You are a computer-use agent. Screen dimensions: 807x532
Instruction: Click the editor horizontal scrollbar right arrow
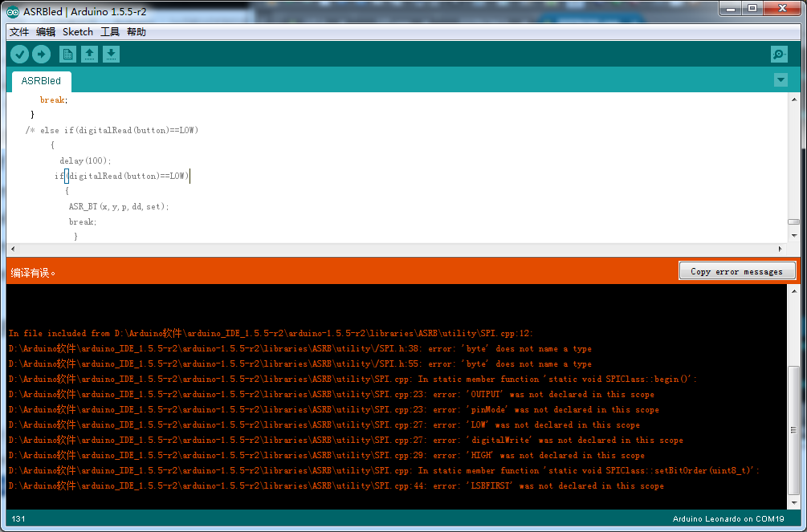(781, 249)
